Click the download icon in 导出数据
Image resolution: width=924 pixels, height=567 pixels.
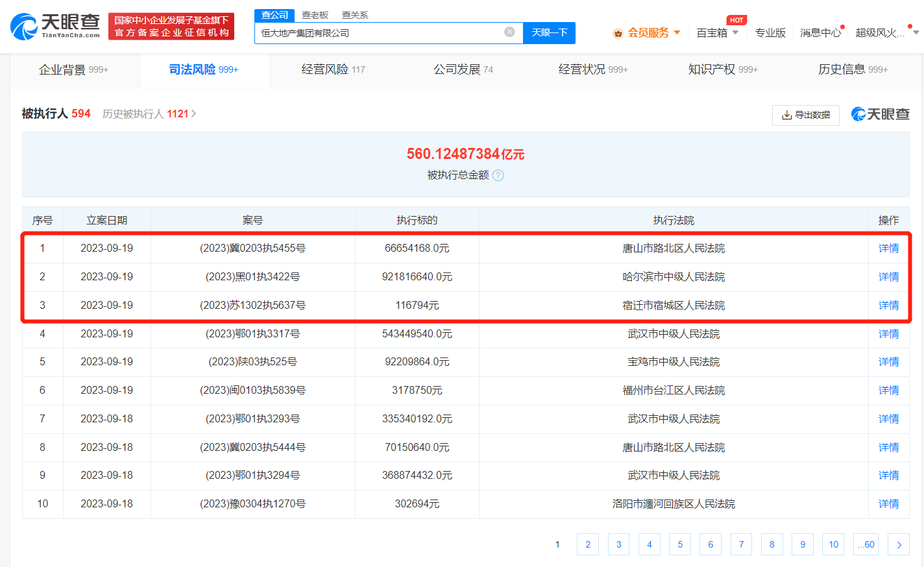pos(786,115)
